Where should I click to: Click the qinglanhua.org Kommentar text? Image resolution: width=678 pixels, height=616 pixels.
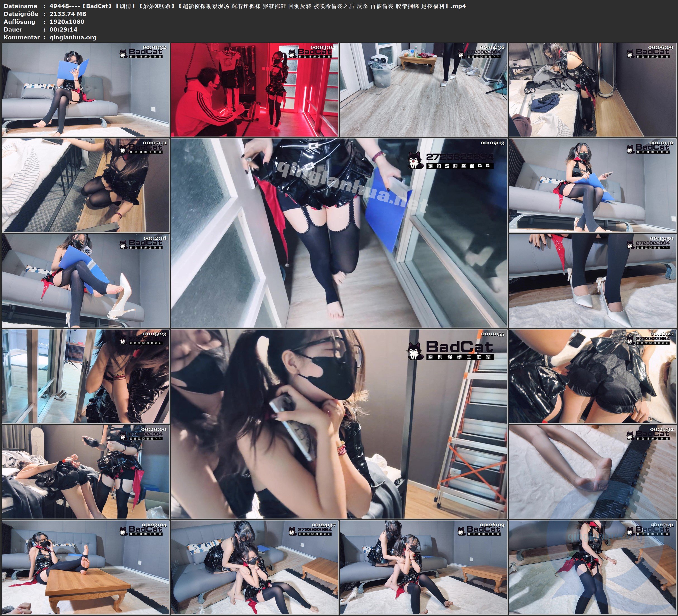coord(73,37)
